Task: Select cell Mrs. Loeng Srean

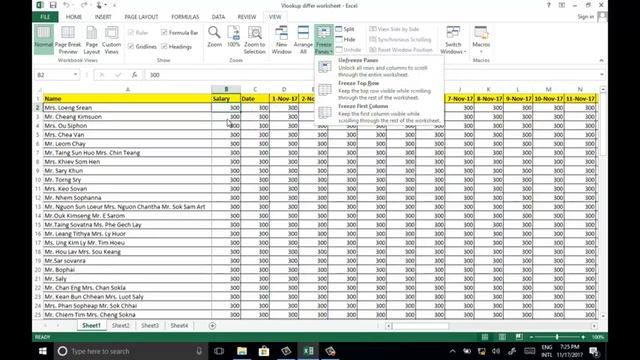Action: tap(127, 108)
